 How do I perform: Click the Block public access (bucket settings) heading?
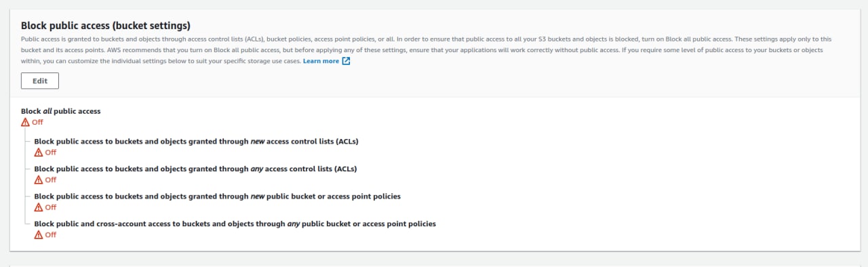[106, 26]
